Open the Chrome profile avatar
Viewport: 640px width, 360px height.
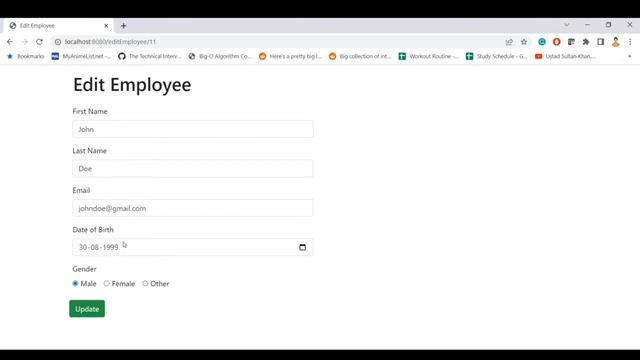click(x=616, y=42)
